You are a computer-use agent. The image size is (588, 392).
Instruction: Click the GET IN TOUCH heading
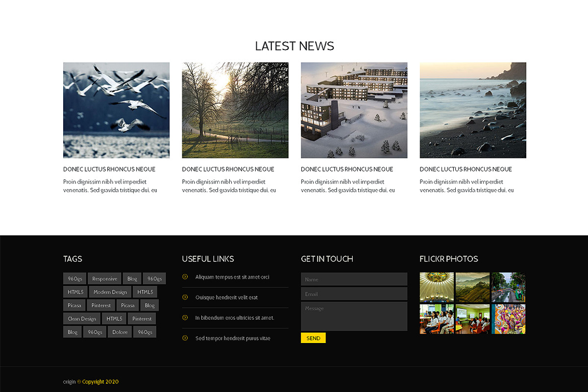(x=327, y=259)
